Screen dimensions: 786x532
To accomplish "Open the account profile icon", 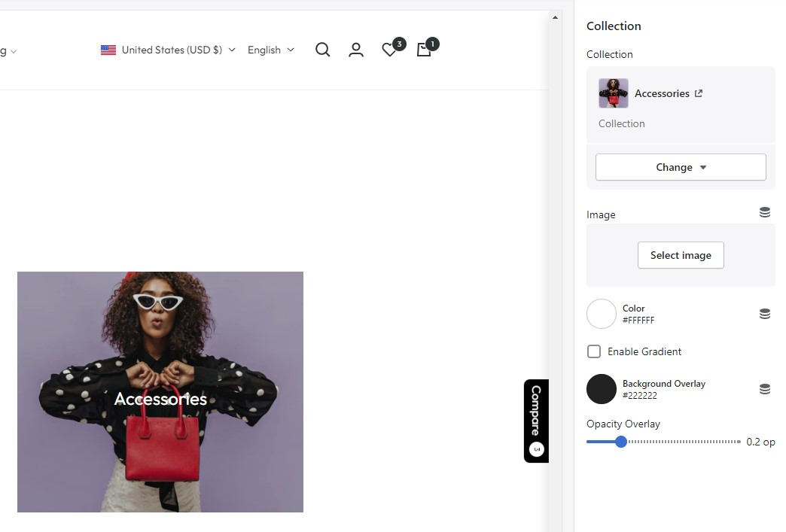I will coord(356,50).
